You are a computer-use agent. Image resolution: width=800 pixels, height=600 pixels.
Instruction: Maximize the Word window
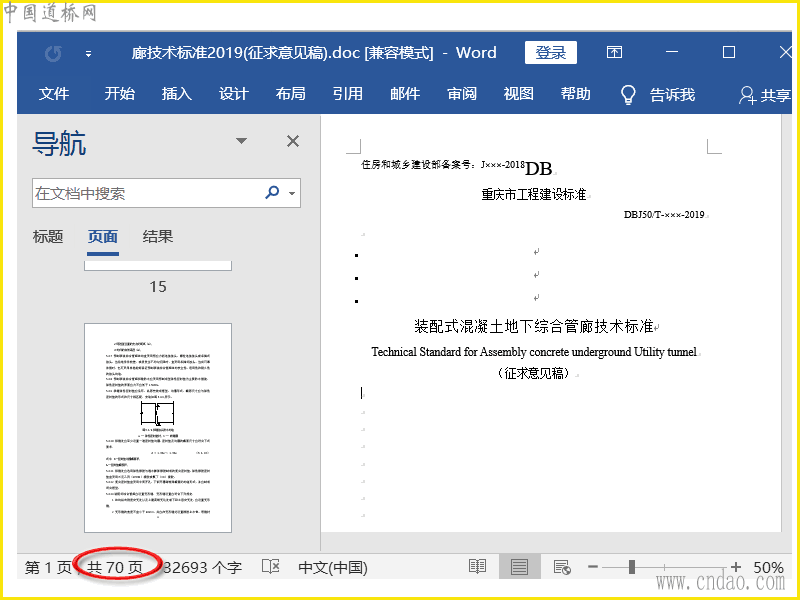pyautogui.click(x=729, y=52)
